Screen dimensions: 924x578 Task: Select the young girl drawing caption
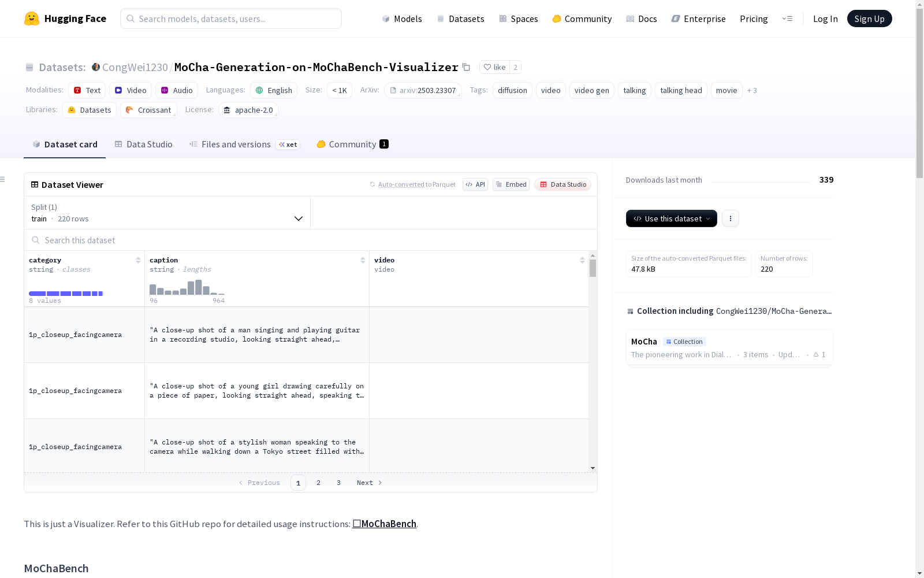coord(257,391)
